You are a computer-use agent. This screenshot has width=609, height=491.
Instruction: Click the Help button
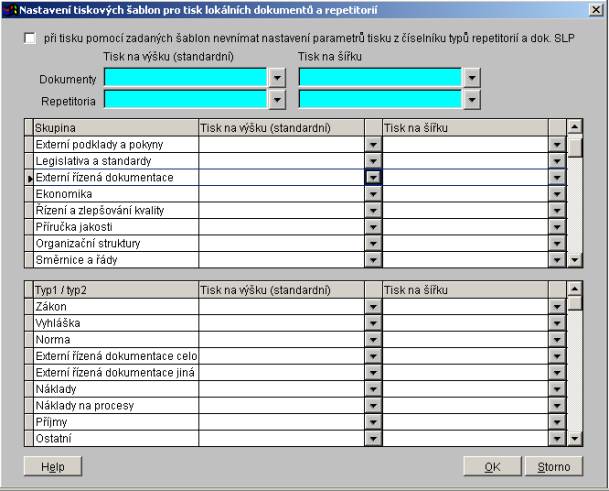pyautogui.click(x=45, y=467)
